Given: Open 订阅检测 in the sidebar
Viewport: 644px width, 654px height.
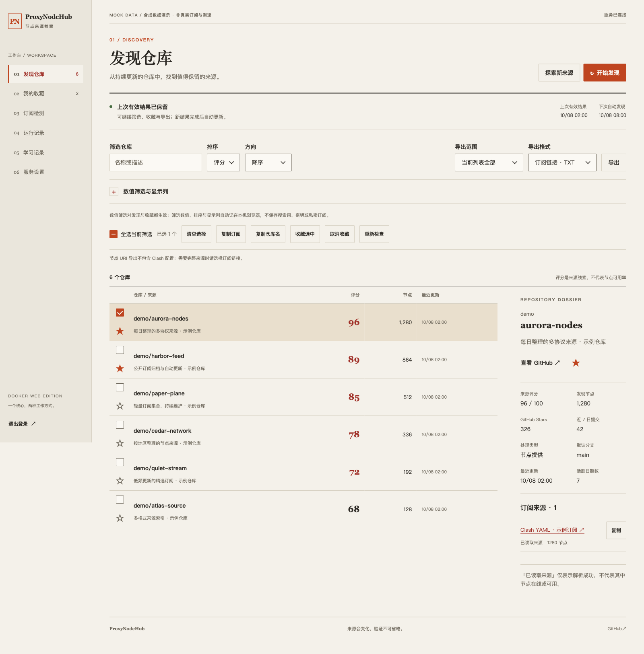Looking at the screenshot, I should [46, 113].
